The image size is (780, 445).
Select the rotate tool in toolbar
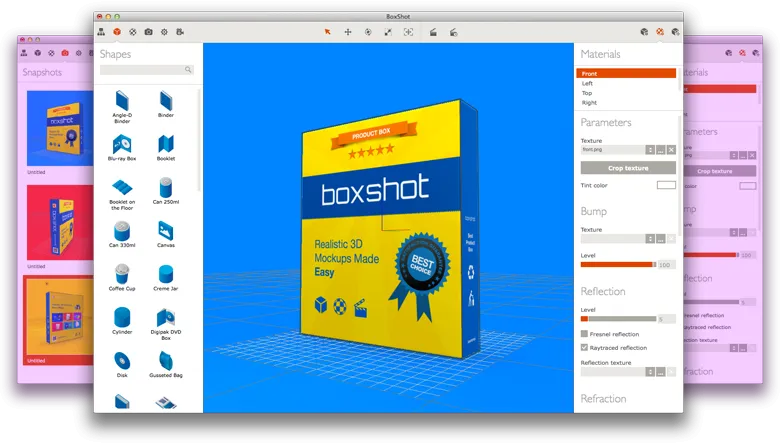(368, 32)
